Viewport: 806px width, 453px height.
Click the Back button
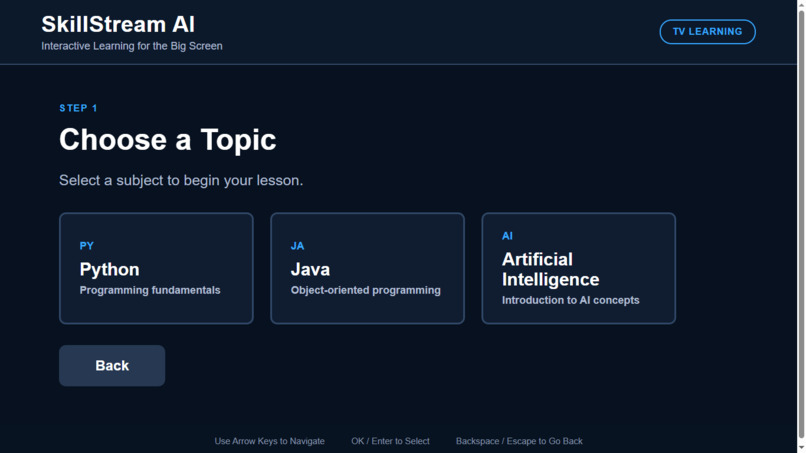112,366
